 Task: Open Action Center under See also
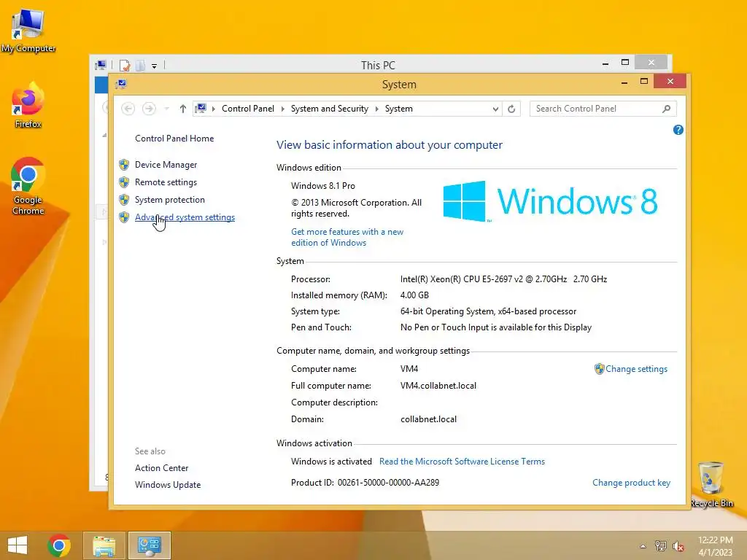tap(161, 468)
